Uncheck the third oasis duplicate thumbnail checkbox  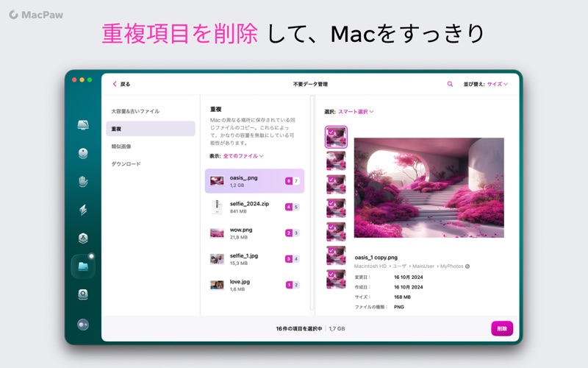[331, 180]
